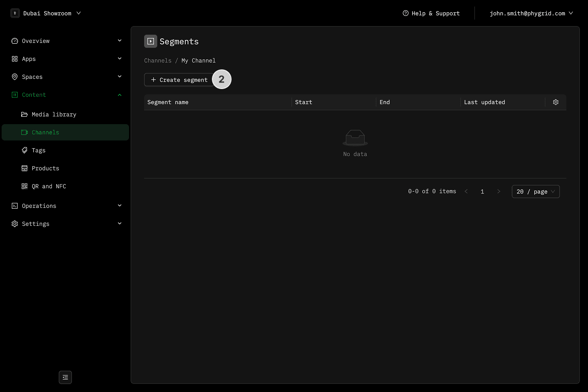Click the 0-0 of 0 items text
The width and height of the screenshot is (588, 392).
432,191
